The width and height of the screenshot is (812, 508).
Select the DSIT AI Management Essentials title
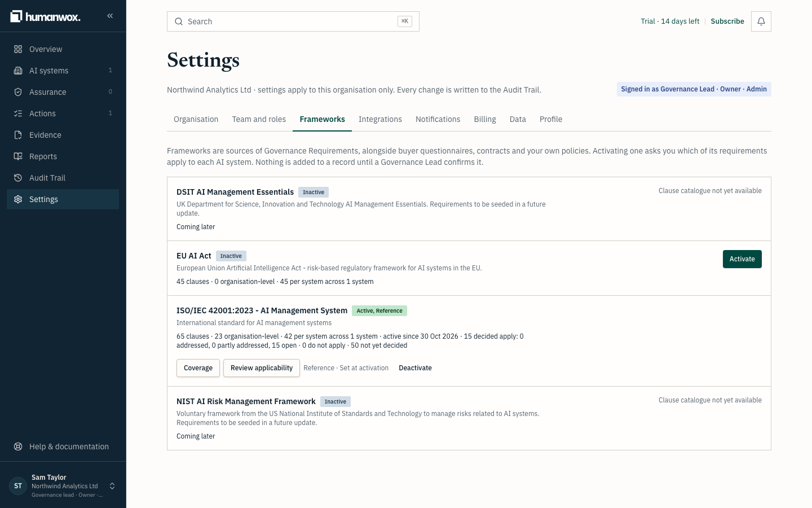tap(235, 192)
